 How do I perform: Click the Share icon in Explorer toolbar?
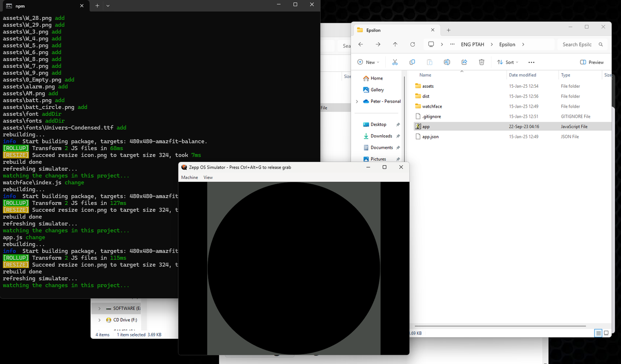[x=464, y=62]
